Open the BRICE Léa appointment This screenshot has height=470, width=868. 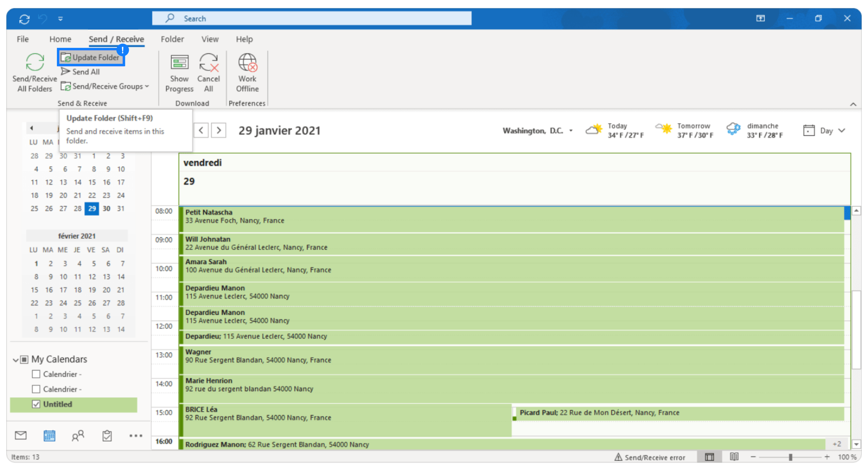[345, 420]
